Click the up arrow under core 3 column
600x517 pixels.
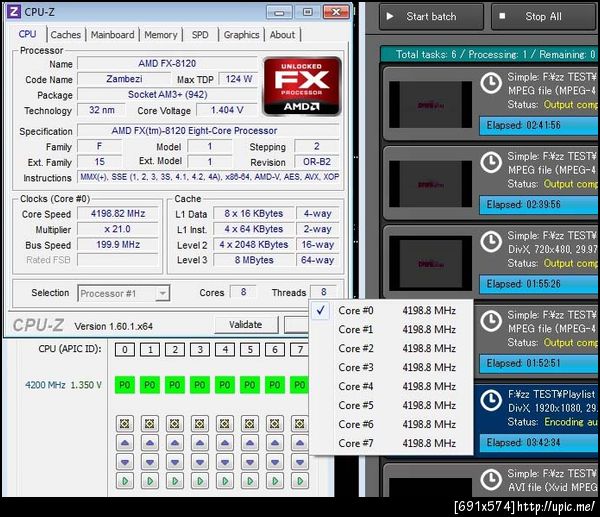[x=200, y=443]
